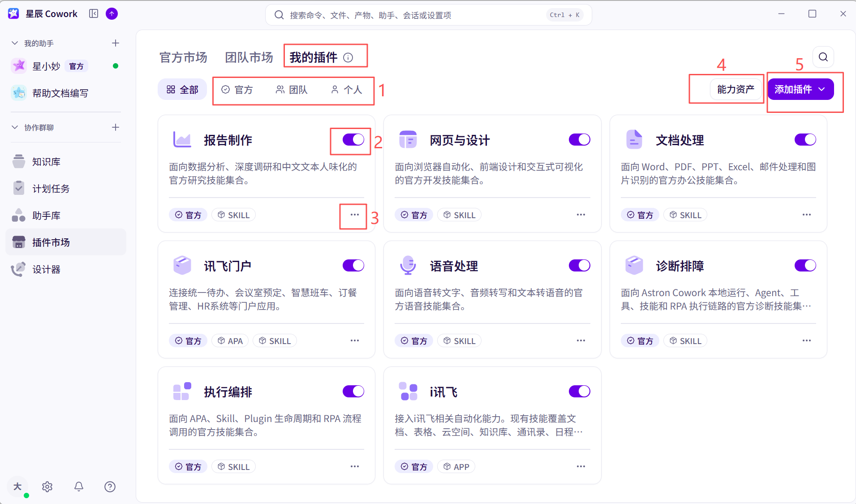Open more options for 报告制作 plugin

355,215
